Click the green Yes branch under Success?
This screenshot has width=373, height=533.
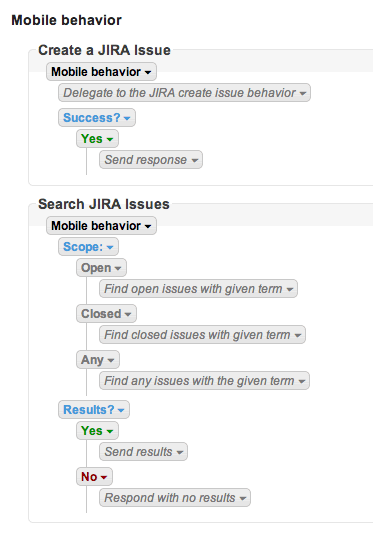coord(97,139)
